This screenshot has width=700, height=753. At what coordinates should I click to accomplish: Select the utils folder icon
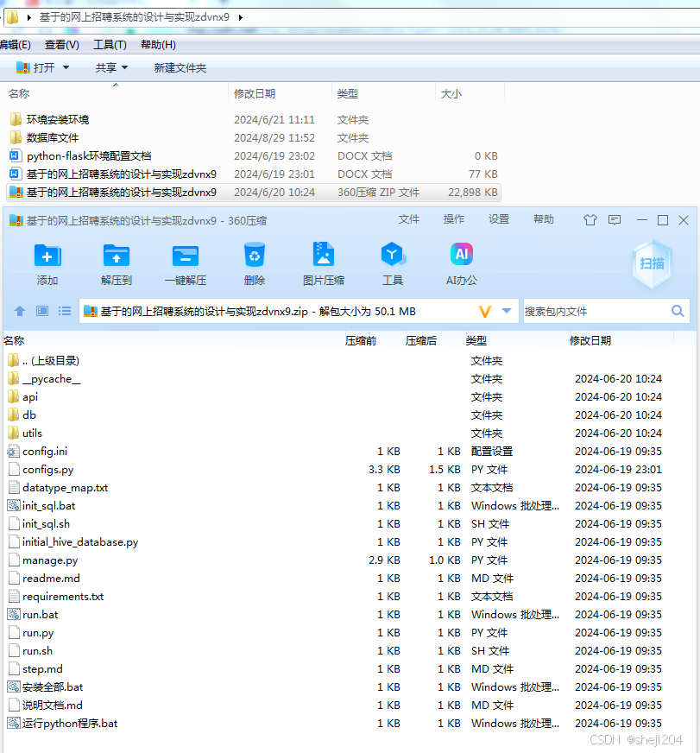[x=14, y=433]
